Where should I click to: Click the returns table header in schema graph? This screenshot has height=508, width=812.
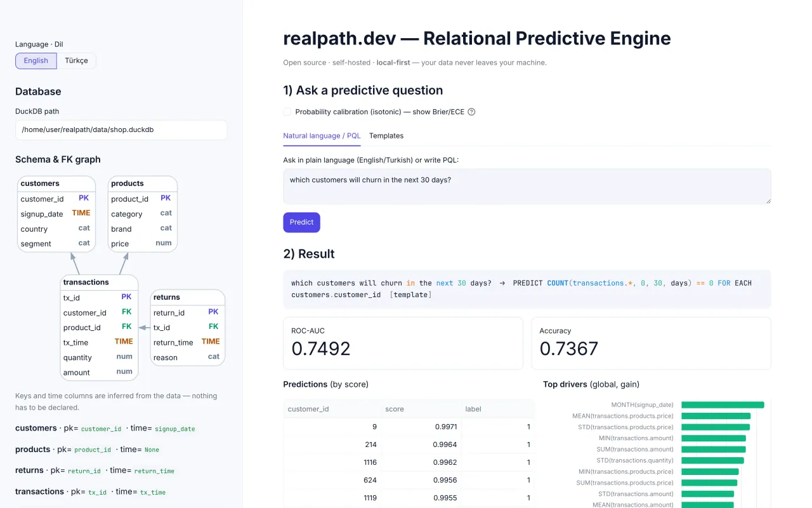pyautogui.click(x=188, y=297)
